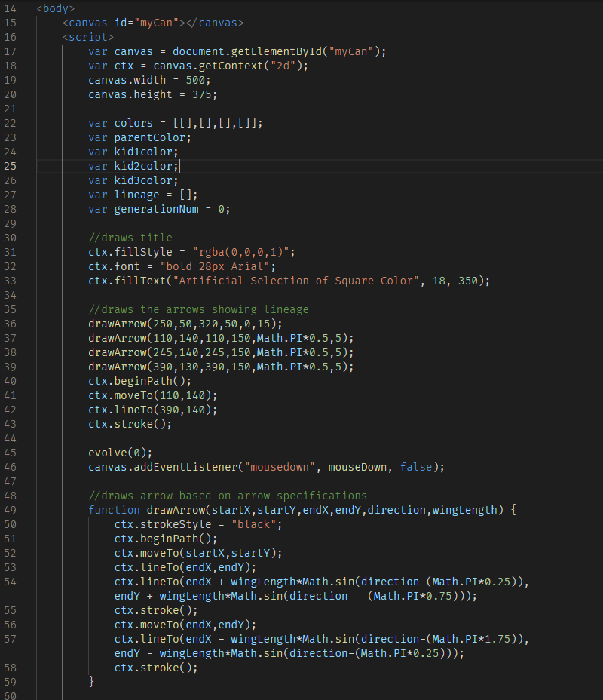Click the getContext("2d") call

pos(250,66)
